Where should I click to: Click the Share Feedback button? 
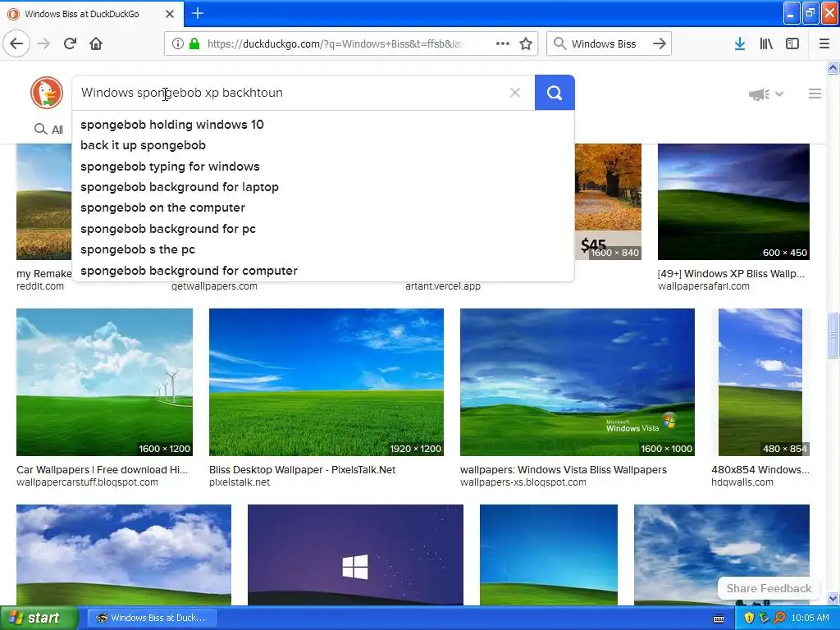pyautogui.click(x=769, y=588)
